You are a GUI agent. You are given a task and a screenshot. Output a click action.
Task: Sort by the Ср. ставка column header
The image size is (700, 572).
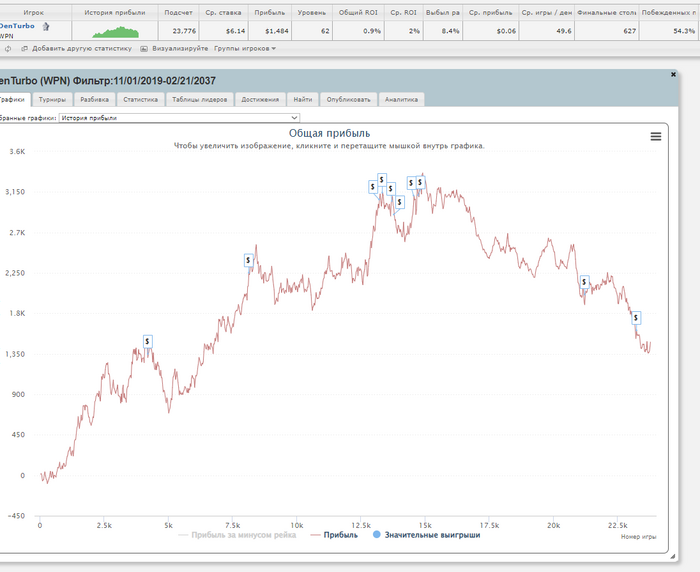pyautogui.click(x=223, y=13)
